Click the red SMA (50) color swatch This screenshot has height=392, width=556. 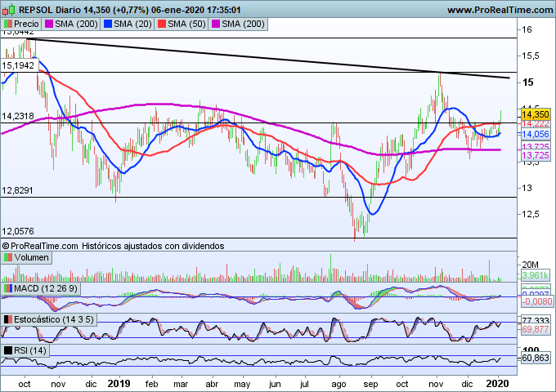(162, 24)
